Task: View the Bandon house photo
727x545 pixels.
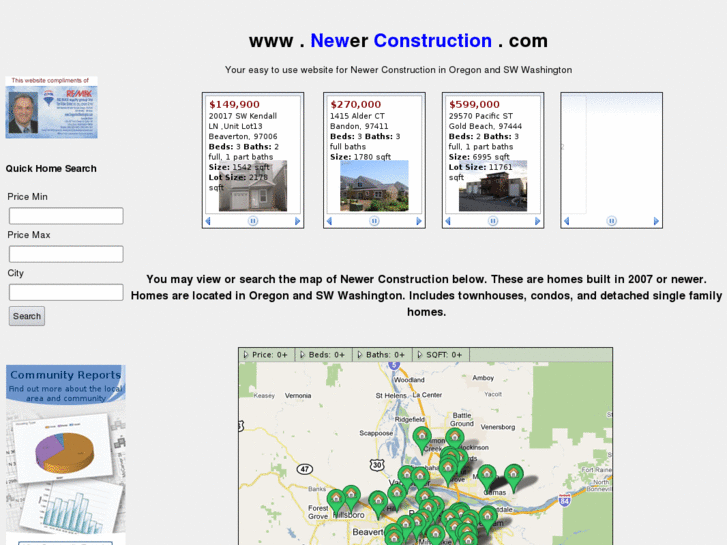Action: coord(374,186)
